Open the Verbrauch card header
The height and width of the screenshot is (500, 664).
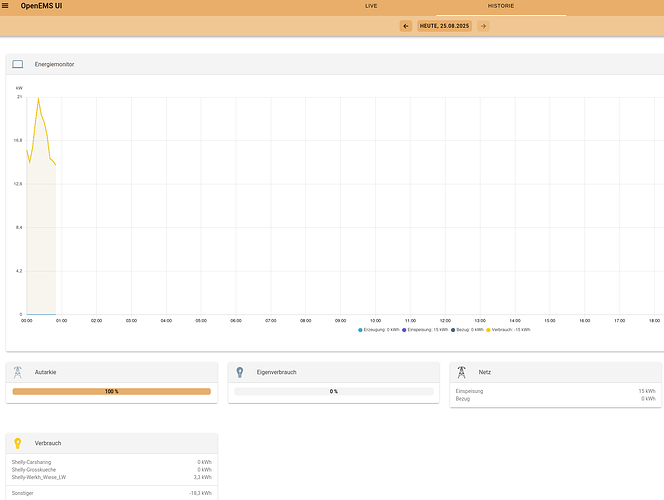pyautogui.click(x=112, y=443)
